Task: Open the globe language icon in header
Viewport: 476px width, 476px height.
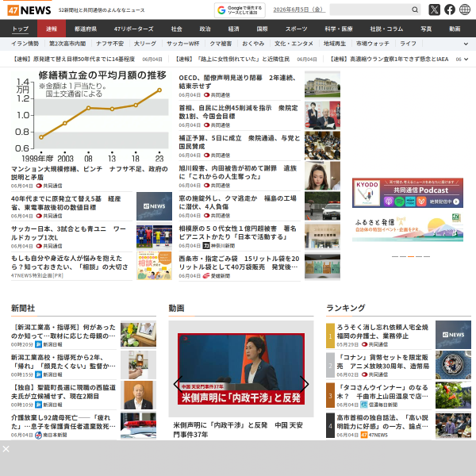Action: (x=464, y=10)
